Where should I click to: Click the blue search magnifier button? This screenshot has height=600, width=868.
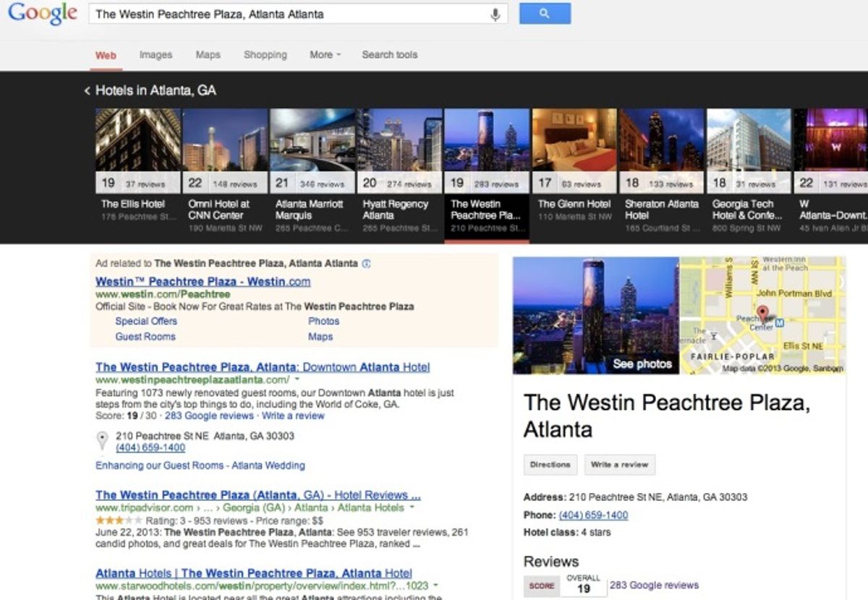click(x=545, y=13)
